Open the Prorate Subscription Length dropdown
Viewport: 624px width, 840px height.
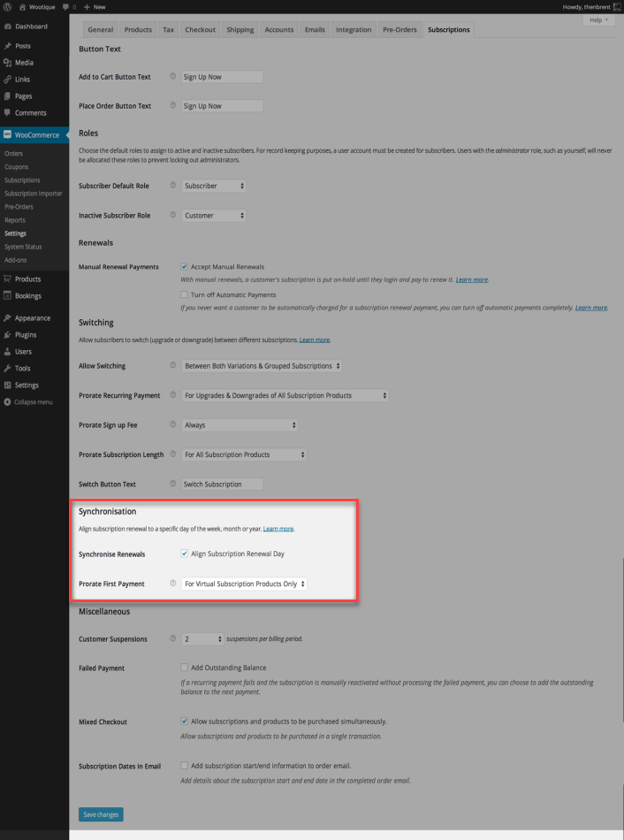(244, 454)
